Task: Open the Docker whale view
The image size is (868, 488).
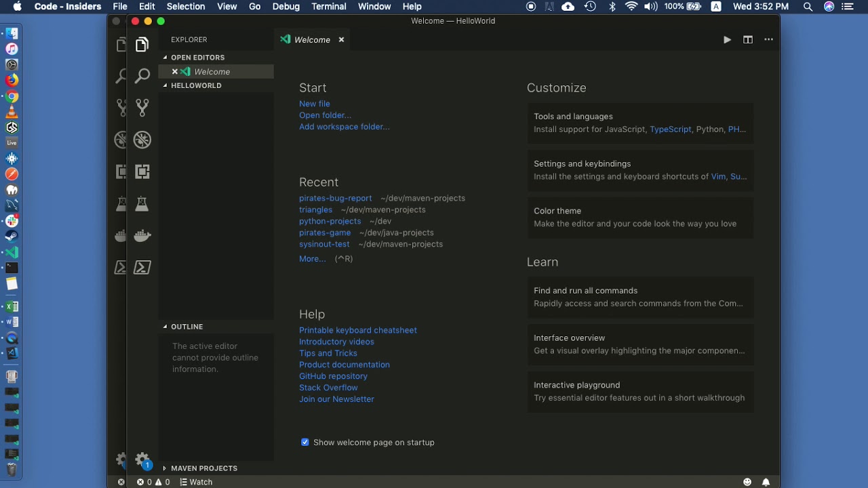Action: 142,235
